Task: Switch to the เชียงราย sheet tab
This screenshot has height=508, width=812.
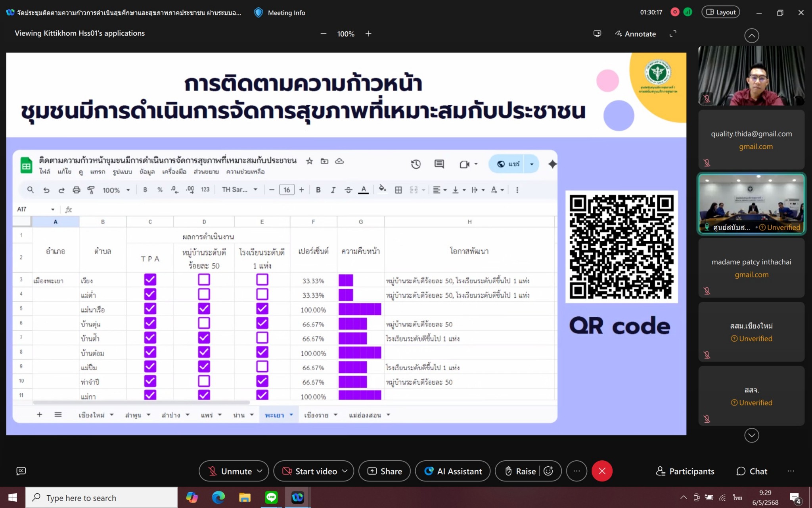Action: [x=316, y=415]
